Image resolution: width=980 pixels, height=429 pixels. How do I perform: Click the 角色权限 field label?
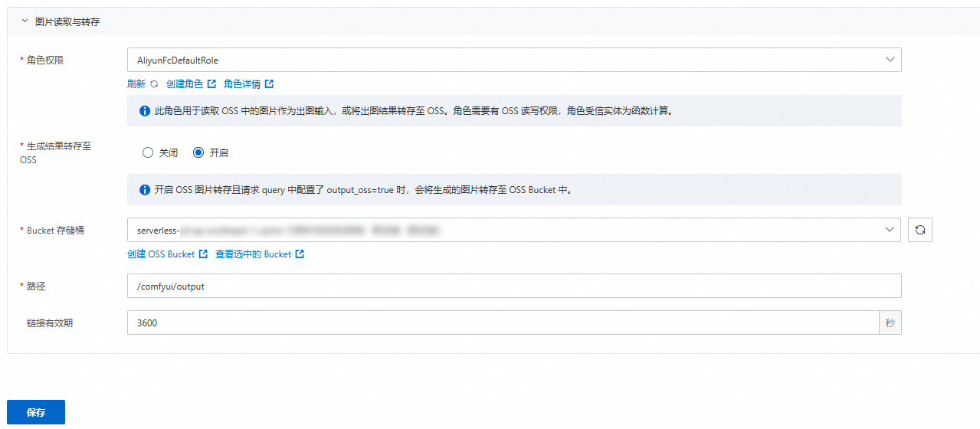pyautogui.click(x=45, y=60)
